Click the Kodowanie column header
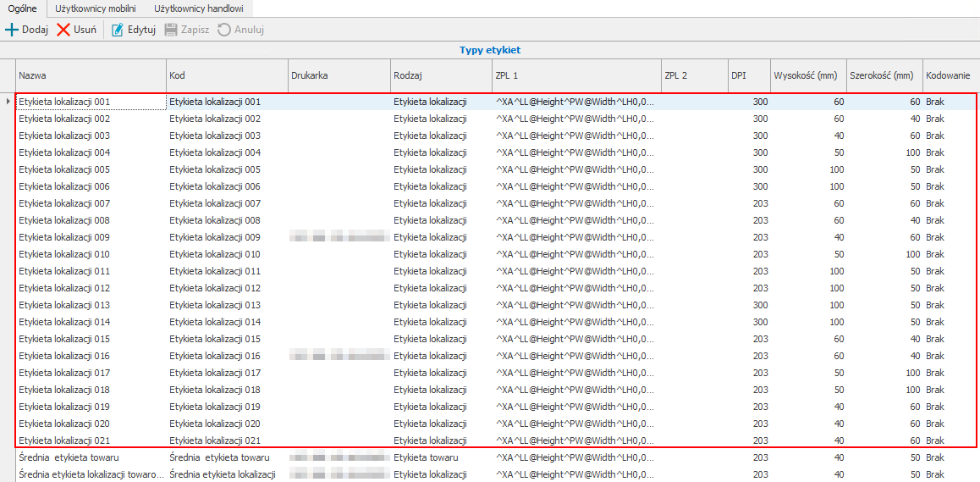The width and height of the screenshot is (980, 482). coord(948,75)
